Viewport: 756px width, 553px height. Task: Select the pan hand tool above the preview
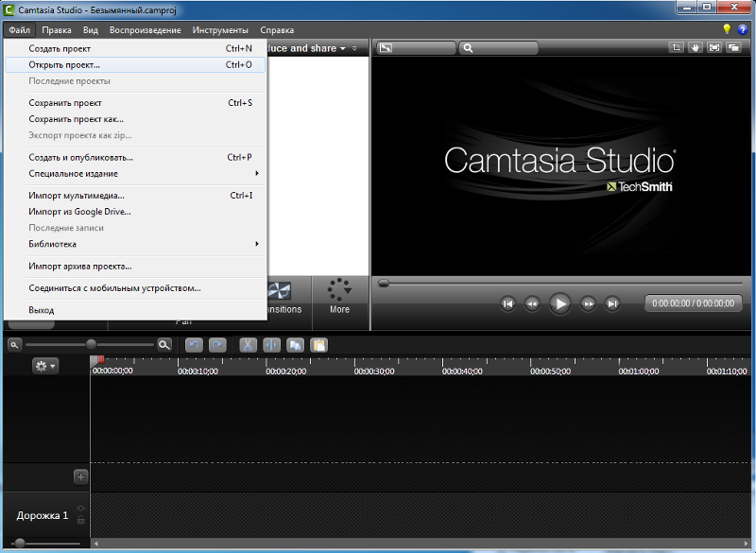tap(696, 47)
